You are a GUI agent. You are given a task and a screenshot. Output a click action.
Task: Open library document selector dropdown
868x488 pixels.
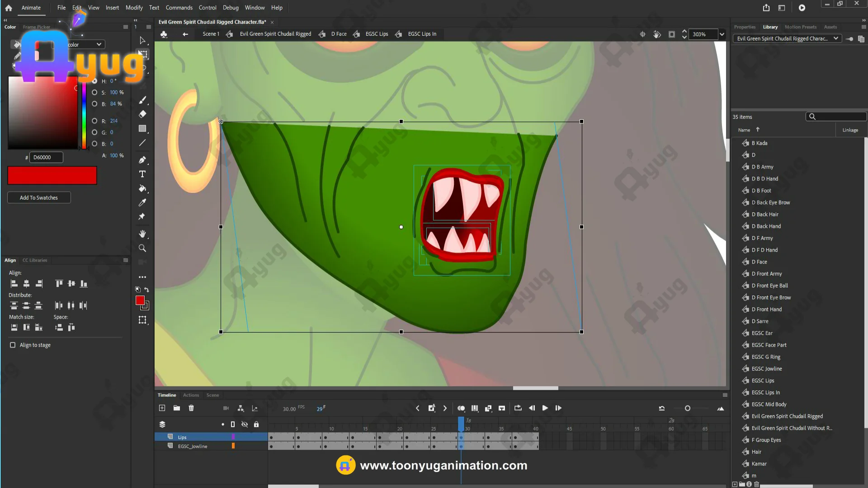click(x=836, y=38)
